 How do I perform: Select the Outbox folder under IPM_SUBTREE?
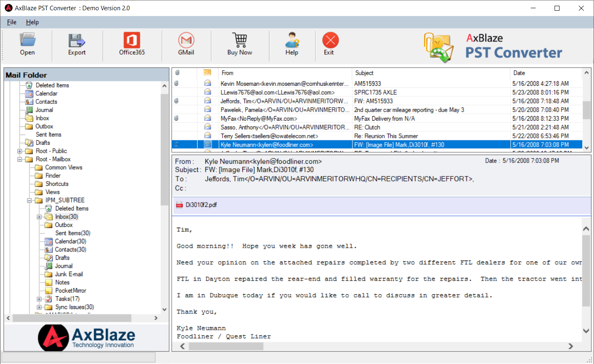pyautogui.click(x=64, y=225)
